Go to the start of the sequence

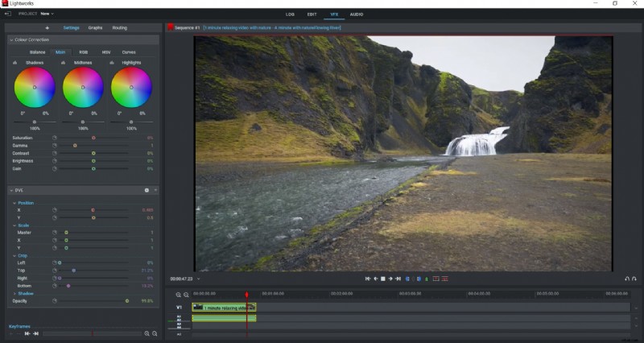point(368,279)
